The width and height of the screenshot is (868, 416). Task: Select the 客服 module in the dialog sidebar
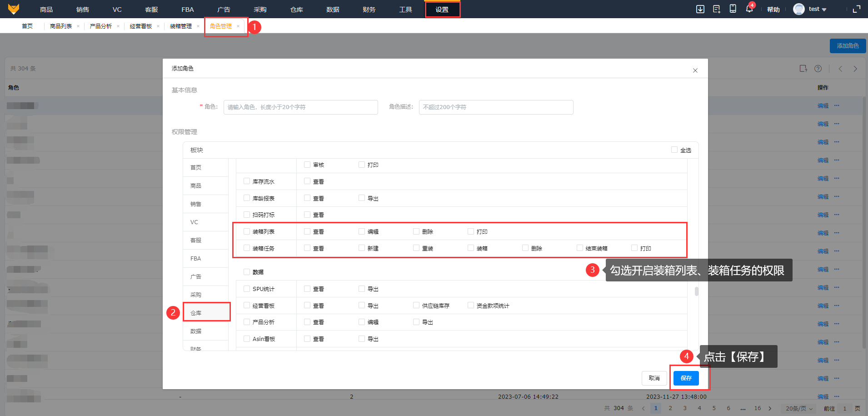pyautogui.click(x=206, y=240)
